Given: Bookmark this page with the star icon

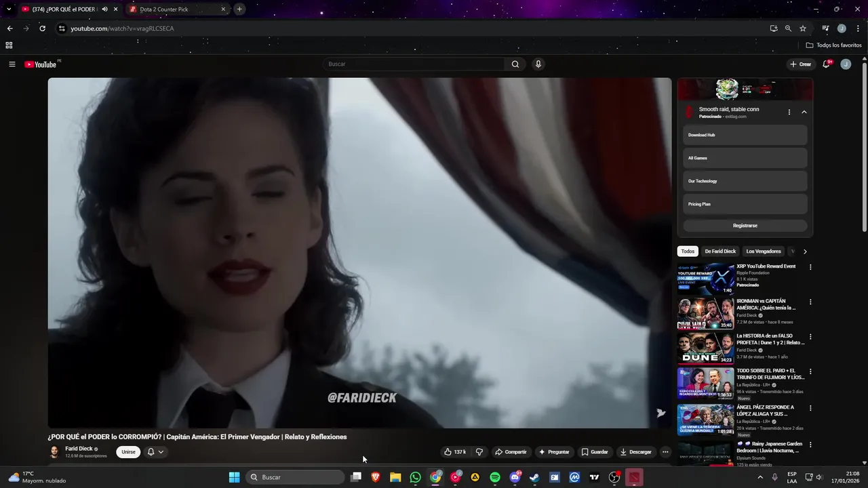Looking at the screenshot, I should (803, 28).
